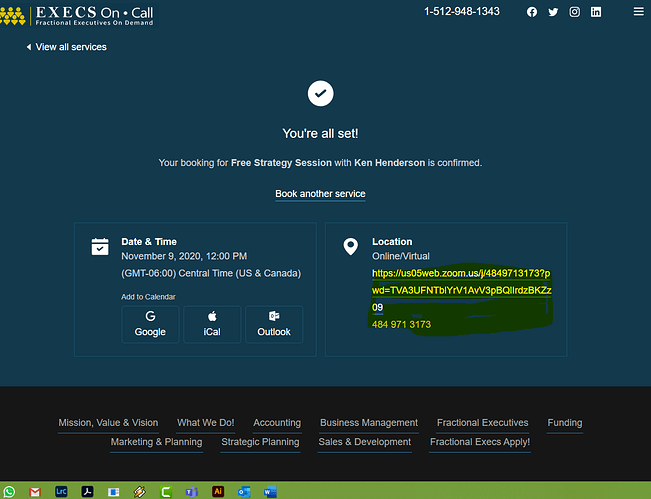Open Fractional Execs Apply! footer link

click(x=480, y=442)
